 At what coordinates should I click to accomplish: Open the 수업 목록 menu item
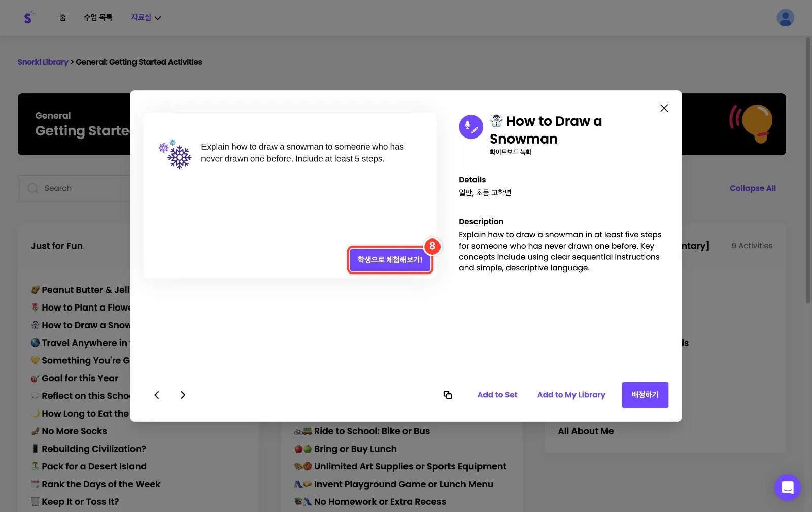[98, 17]
